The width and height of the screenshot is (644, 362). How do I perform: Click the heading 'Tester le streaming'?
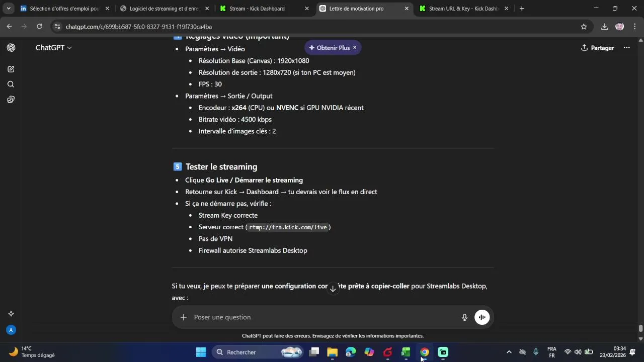tap(221, 167)
